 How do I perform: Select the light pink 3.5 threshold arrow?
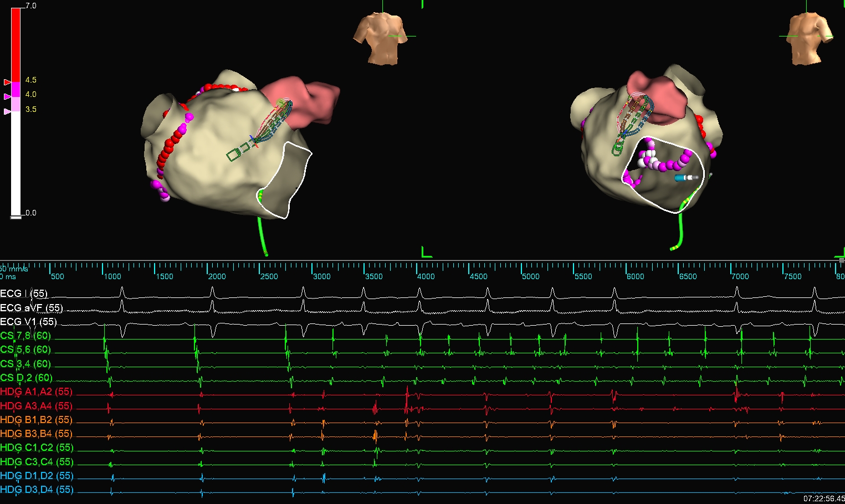pos(7,111)
